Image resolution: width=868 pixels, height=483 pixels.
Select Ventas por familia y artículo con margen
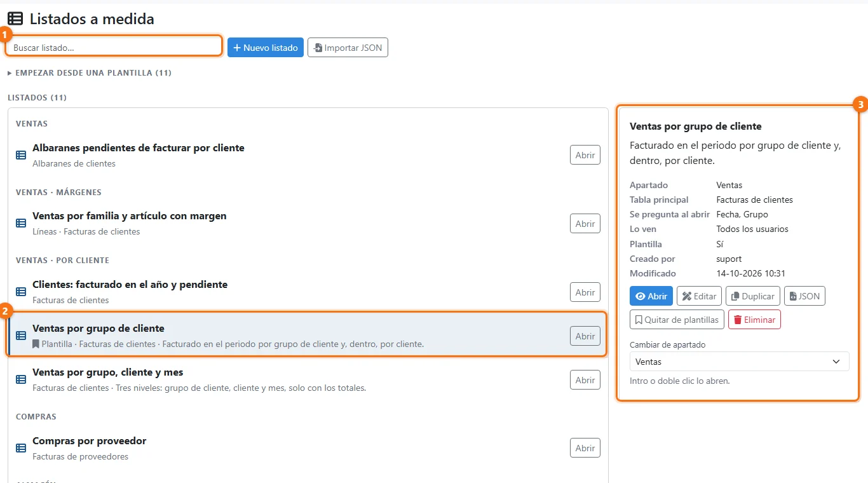308,224
